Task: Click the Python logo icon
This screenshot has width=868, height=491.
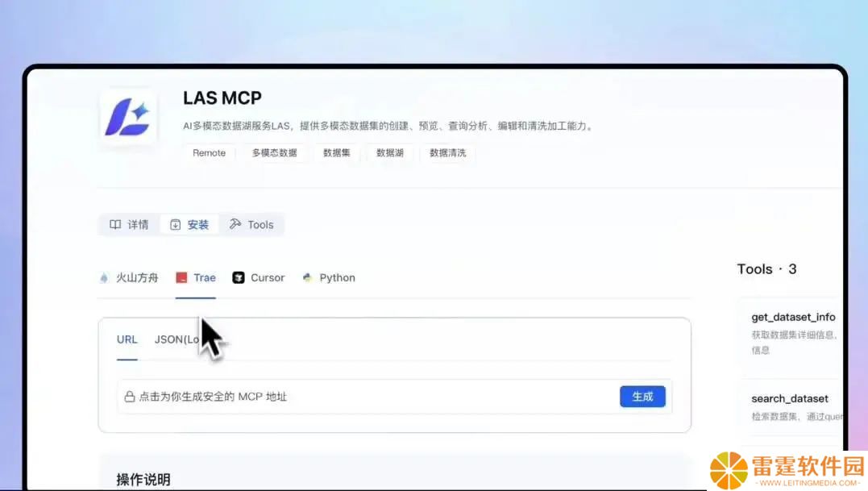Action: pyautogui.click(x=307, y=278)
